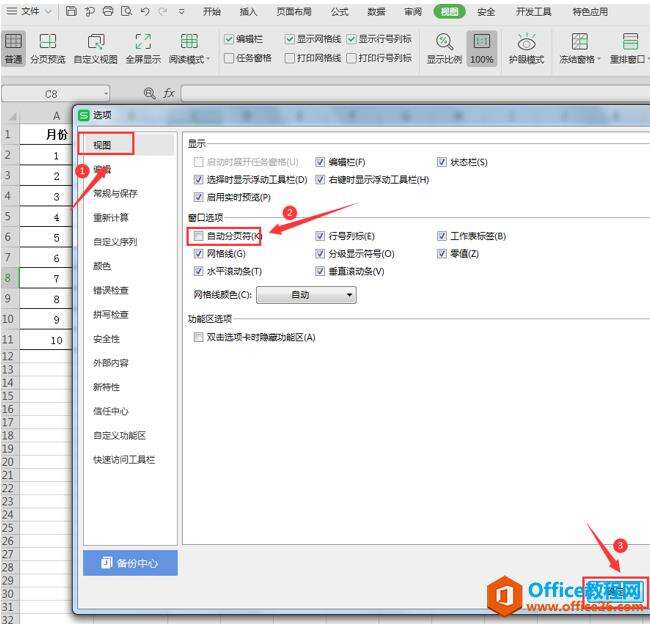Switch to 全屏显示 full screen
Screen dimensions: 650x624
143,49
